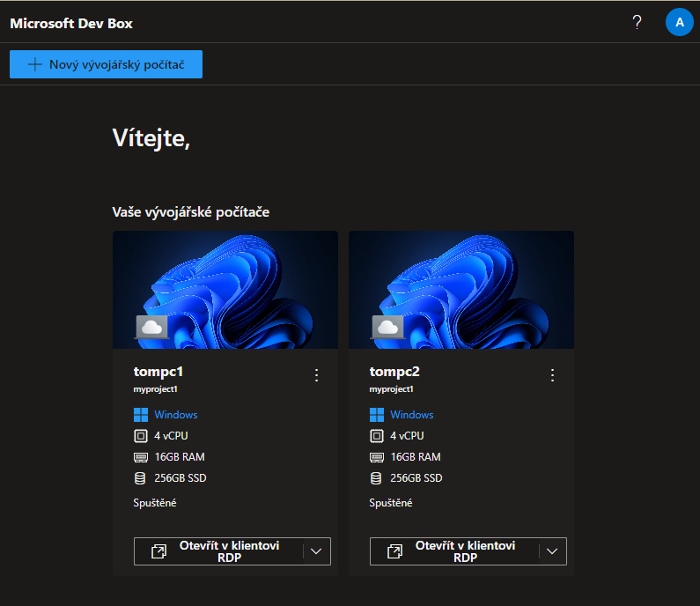
Task: Click the SSD storage icon on tompc1
Action: click(x=140, y=478)
